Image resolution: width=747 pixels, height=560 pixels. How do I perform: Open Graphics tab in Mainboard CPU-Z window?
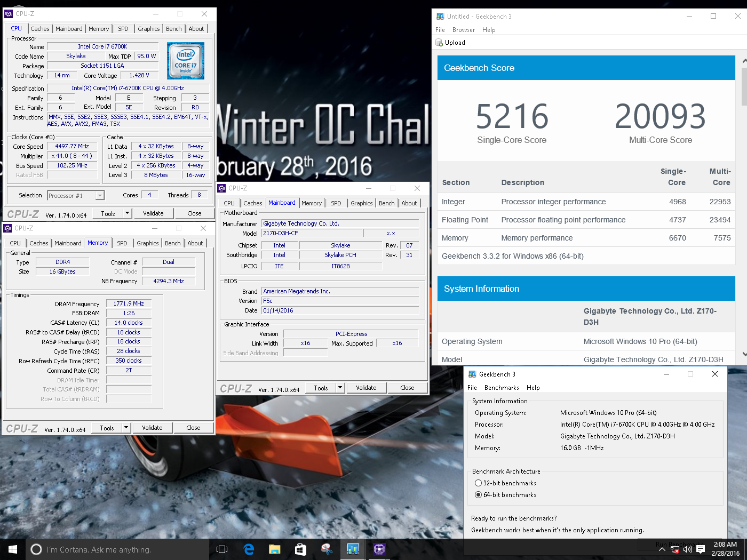[x=362, y=203]
